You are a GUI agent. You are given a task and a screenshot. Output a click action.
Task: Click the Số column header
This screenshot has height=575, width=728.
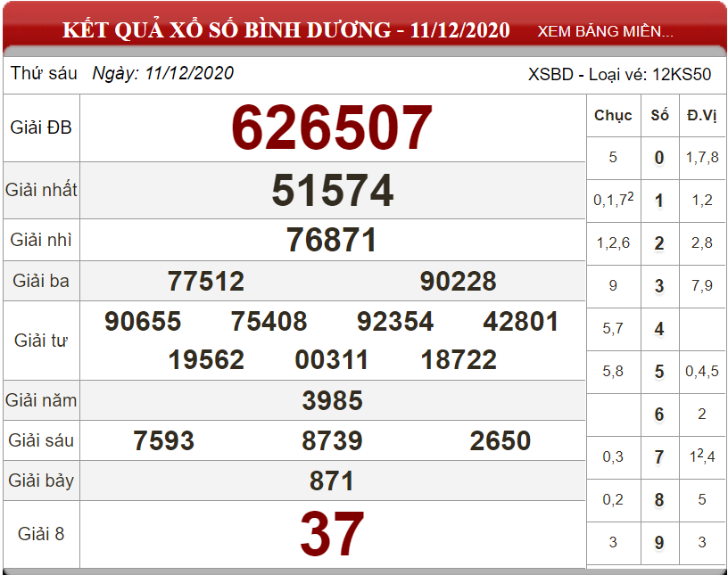[x=659, y=115]
